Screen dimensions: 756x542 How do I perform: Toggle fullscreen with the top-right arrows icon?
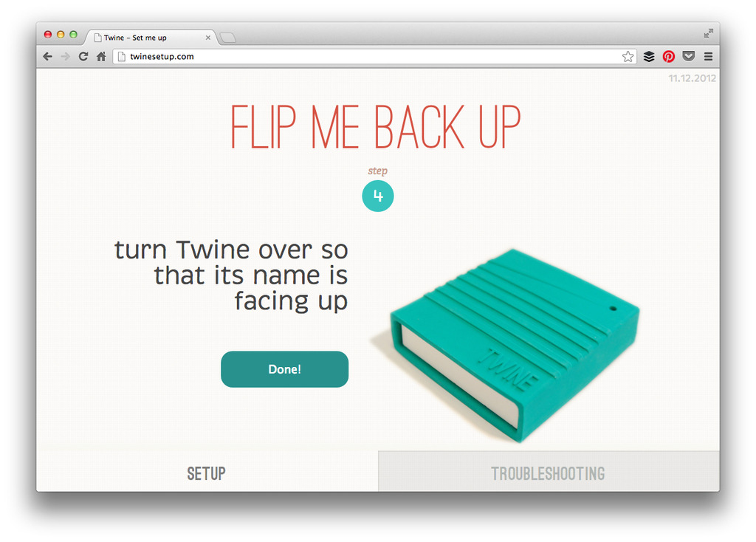(708, 32)
